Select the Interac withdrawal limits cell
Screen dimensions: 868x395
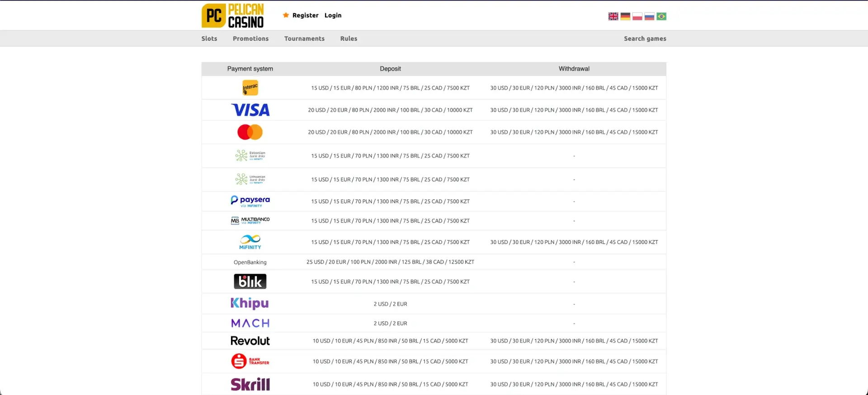[574, 88]
